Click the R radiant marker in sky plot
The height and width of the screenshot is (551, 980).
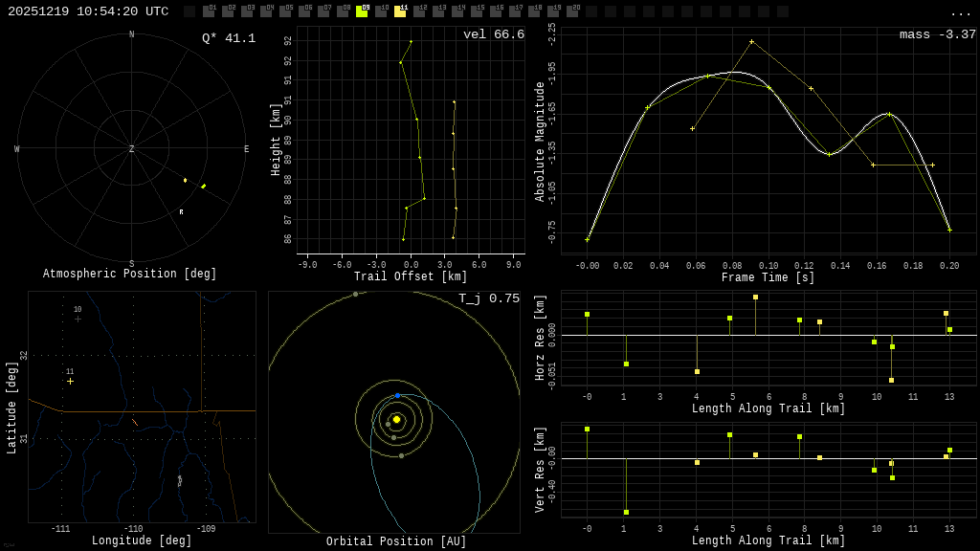tap(181, 212)
